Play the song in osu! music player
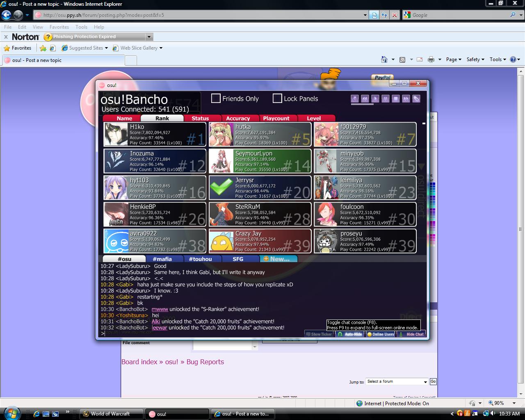The width and height of the screenshot is (525, 420). click(375, 98)
